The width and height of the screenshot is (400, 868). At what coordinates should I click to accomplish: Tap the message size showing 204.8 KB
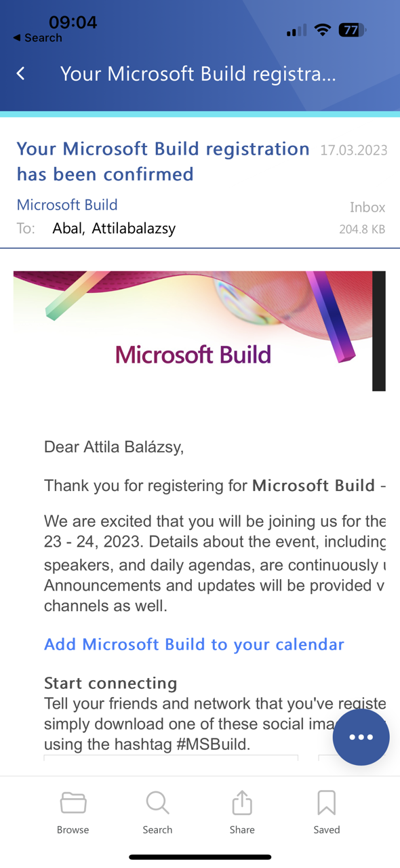[x=363, y=229]
